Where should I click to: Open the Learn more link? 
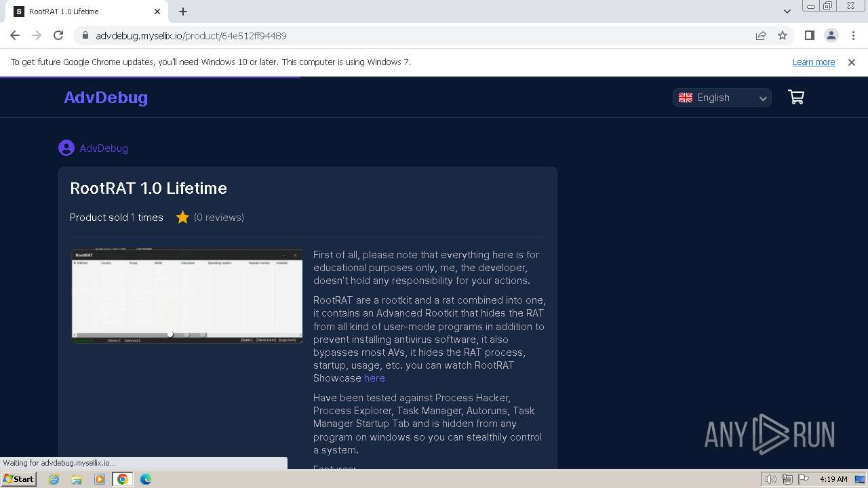click(x=814, y=62)
